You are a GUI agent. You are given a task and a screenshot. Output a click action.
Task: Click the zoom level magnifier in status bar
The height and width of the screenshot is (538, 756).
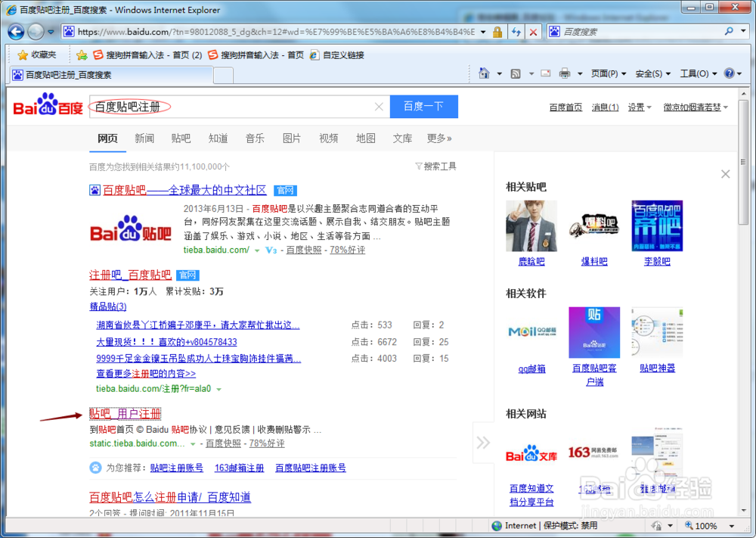click(689, 525)
